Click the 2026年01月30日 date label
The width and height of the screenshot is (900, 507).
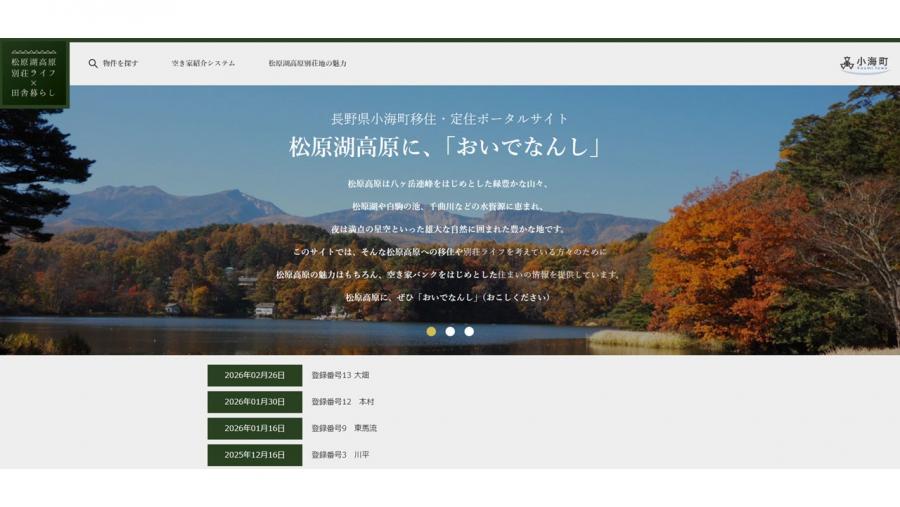(255, 401)
